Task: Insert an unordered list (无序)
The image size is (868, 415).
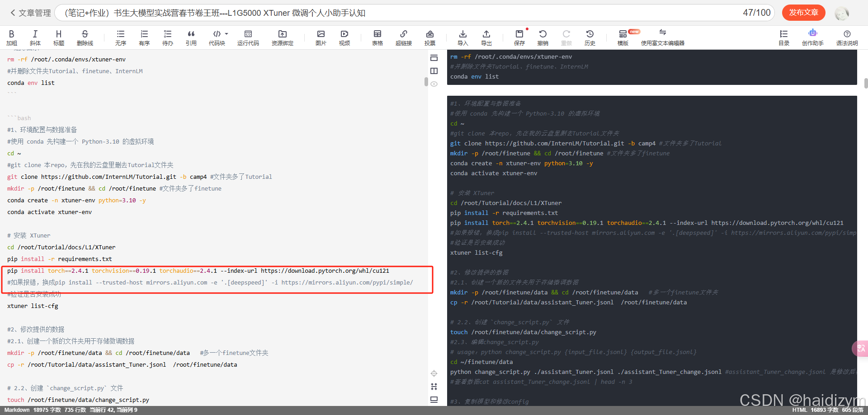Action: point(120,37)
